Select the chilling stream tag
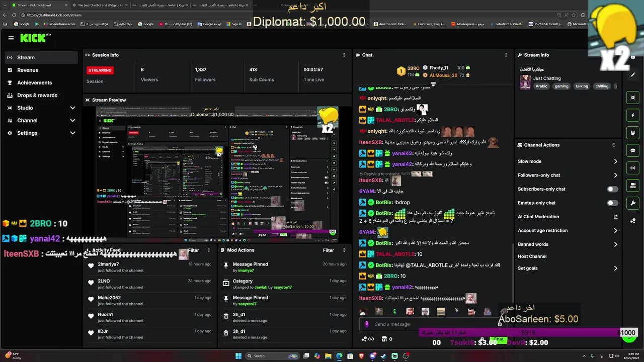The image size is (644, 362). [602, 86]
